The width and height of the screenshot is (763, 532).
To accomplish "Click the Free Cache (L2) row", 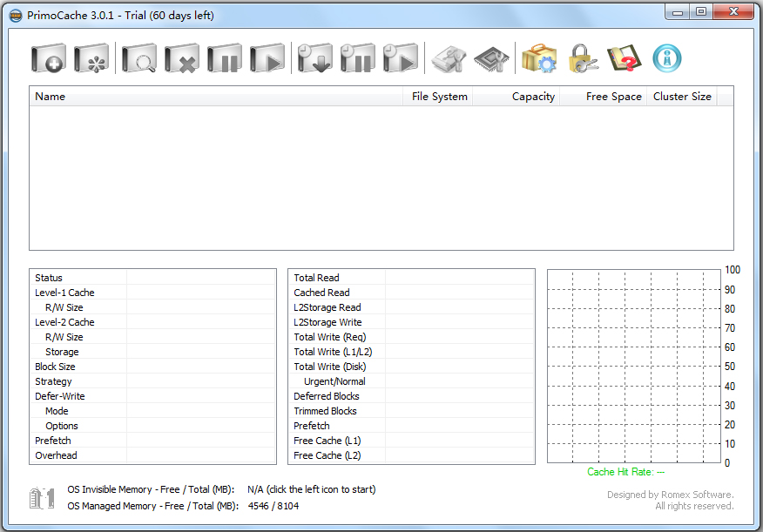I will (412, 455).
